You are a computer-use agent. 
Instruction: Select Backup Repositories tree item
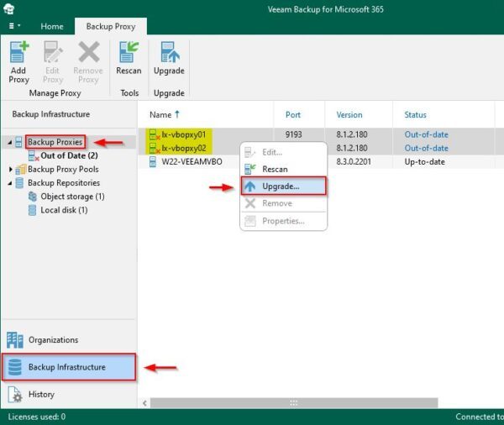click(64, 182)
